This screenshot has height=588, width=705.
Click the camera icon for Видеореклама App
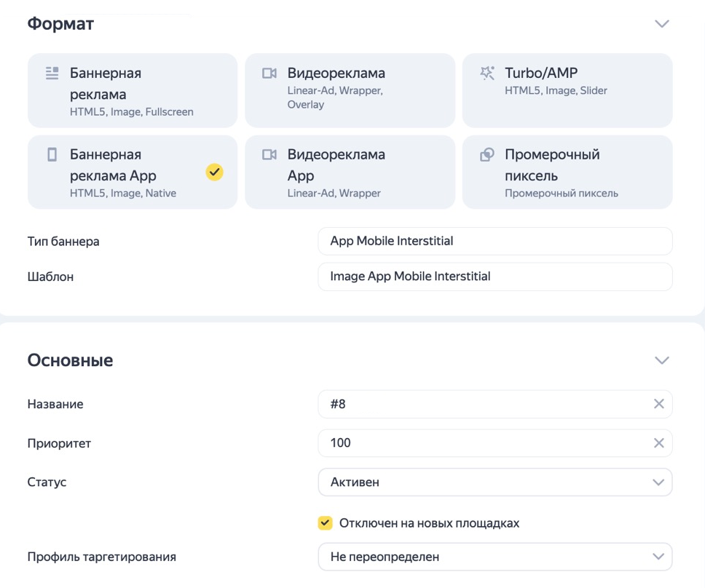(269, 154)
